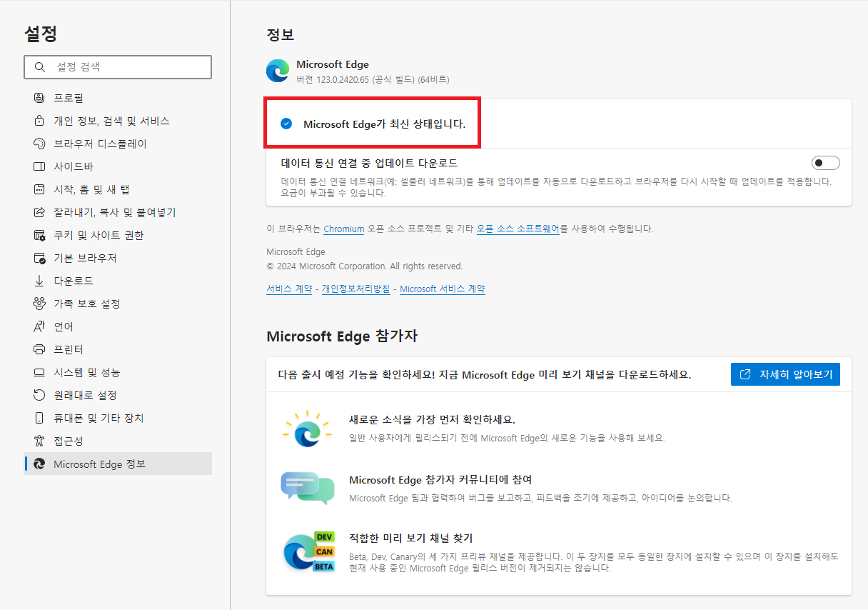868x610 pixels.
Task: Click the Microsoft Edge 참가자 커뮤니티에 참여 heading
Action: coord(440,480)
